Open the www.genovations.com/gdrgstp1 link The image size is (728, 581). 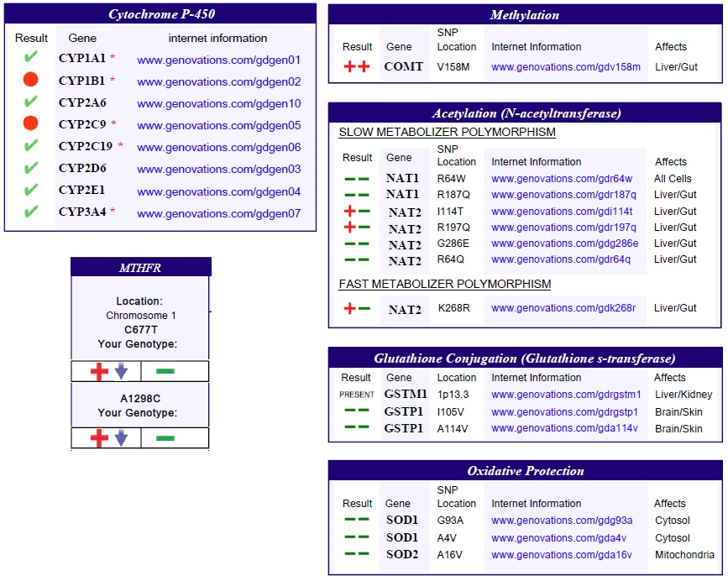click(564, 412)
